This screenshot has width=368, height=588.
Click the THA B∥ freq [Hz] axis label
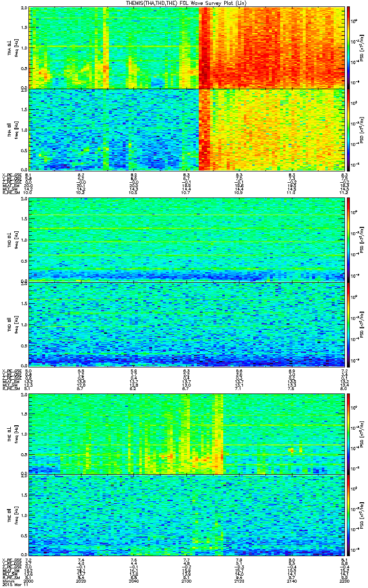pos(17,129)
